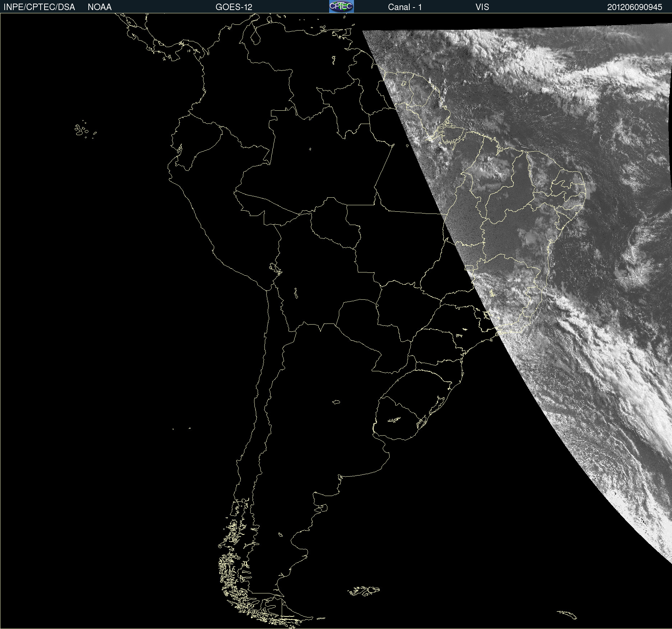Viewport: 672px width, 629px height.
Task: Click the GOES-12 satellite label
Action: 234,7
